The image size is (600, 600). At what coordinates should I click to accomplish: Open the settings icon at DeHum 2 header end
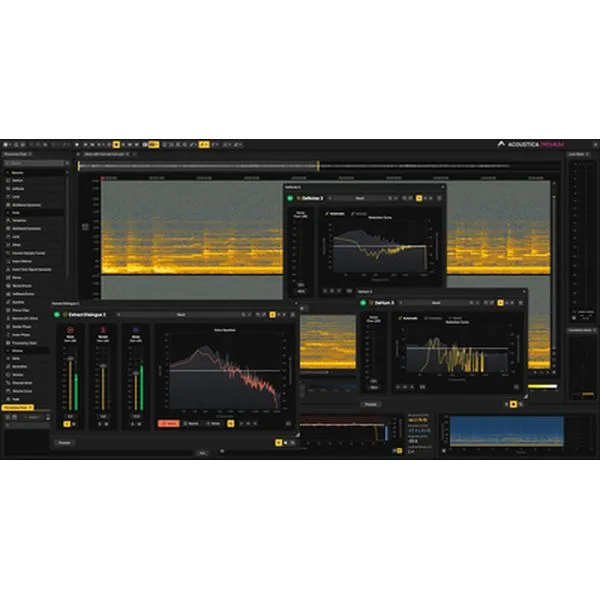click(x=520, y=303)
